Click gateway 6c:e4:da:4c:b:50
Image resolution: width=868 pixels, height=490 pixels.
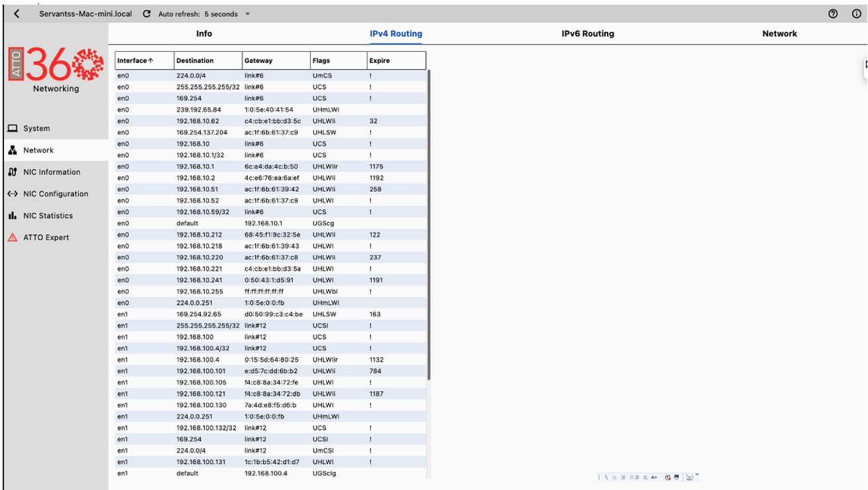click(x=271, y=166)
